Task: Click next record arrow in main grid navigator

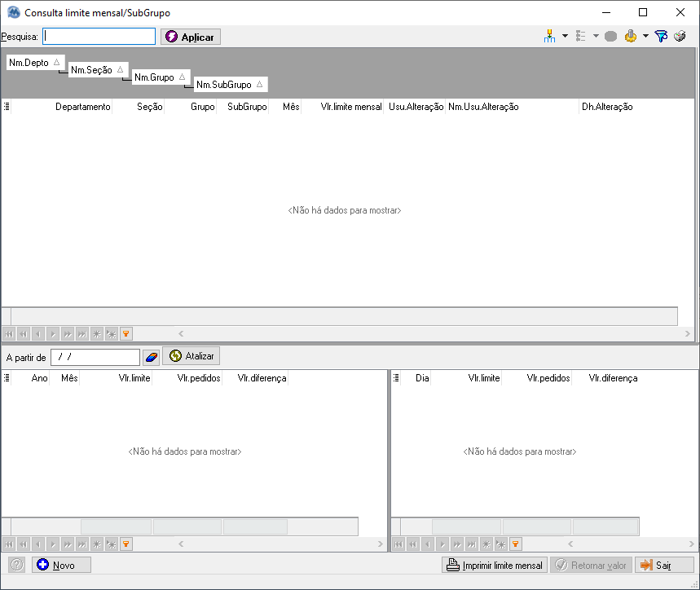Action: coord(53,334)
